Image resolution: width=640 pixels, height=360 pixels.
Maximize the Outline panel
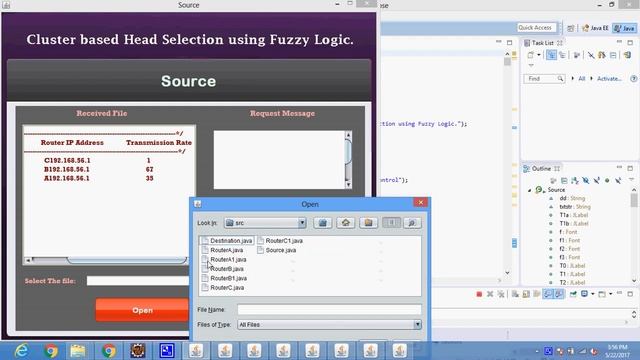click(630, 168)
